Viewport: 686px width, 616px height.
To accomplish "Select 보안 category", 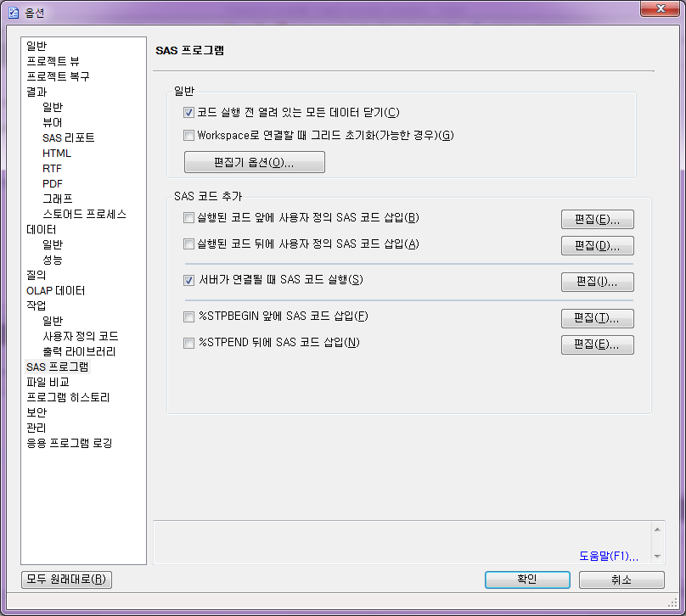I will [x=37, y=412].
